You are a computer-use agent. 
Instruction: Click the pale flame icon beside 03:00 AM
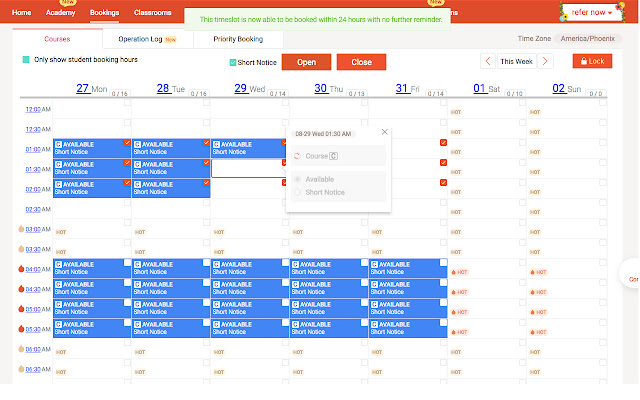[x=21, y=229]
